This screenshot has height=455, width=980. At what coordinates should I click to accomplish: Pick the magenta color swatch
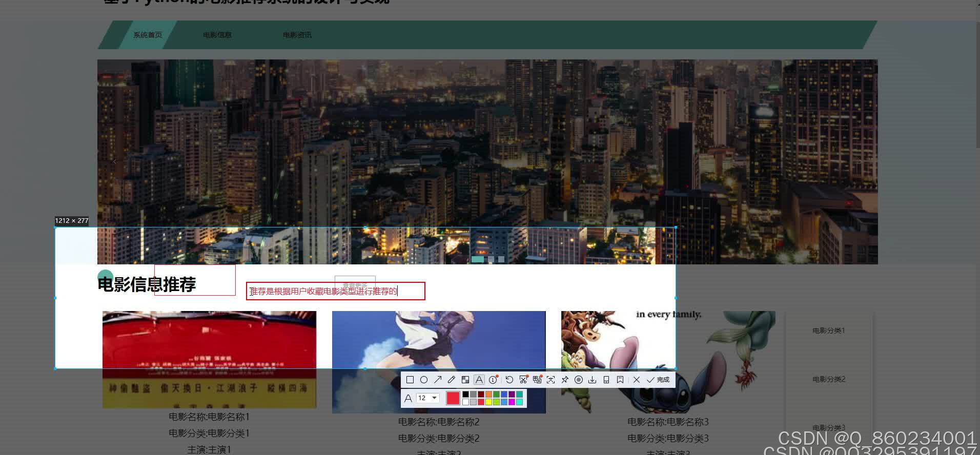(512, 402)
